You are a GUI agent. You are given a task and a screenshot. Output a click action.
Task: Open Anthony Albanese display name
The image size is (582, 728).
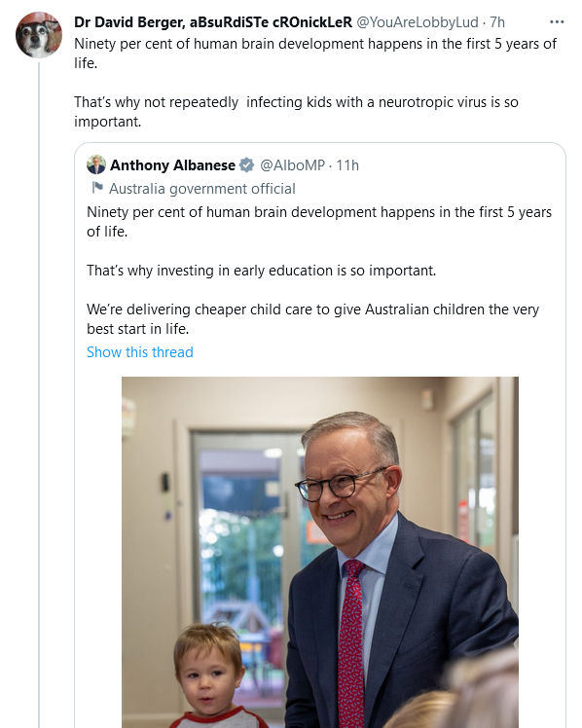pyautogui.click(x=172, y=165)
